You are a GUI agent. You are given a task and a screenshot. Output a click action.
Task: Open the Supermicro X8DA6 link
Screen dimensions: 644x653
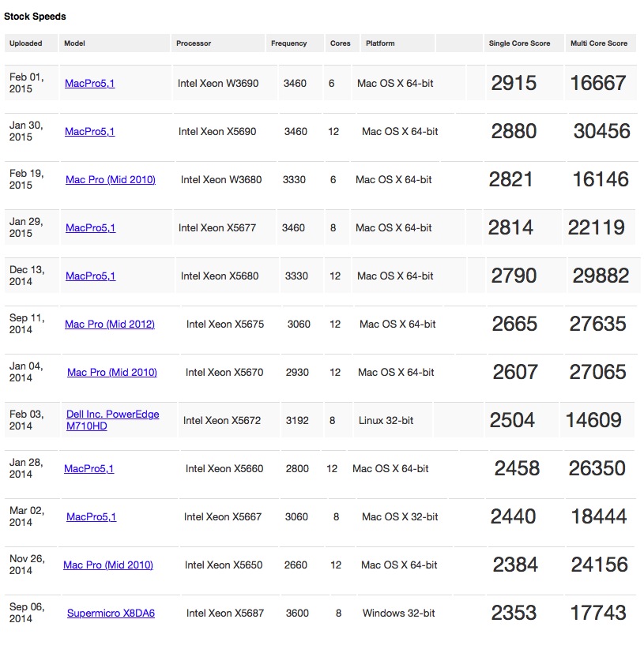[x=111, y=614]
